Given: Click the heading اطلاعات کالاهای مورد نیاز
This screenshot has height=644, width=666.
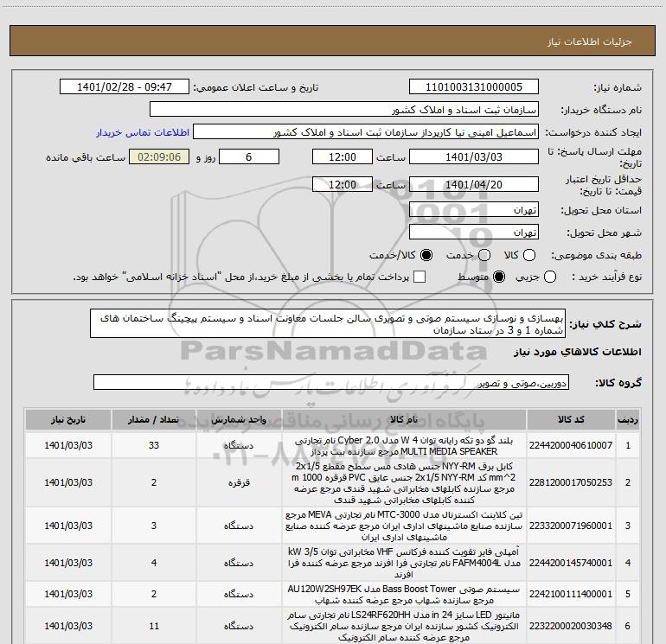Looking at the screenshot, I should click(x=578, y=352).
